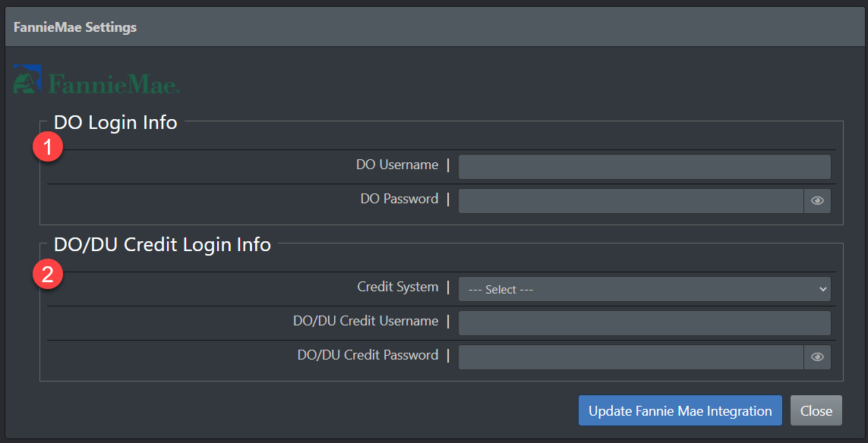Click the red step 1 badge

[47, 148]
